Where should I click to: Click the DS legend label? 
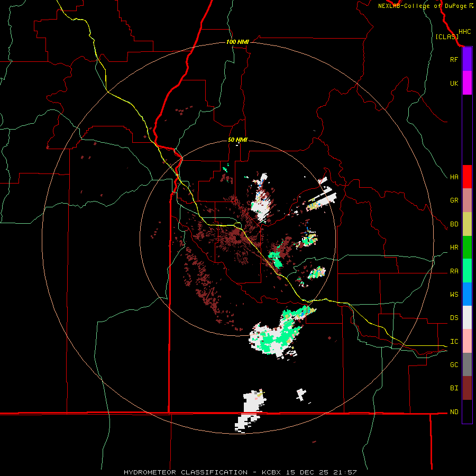[454, 318]
